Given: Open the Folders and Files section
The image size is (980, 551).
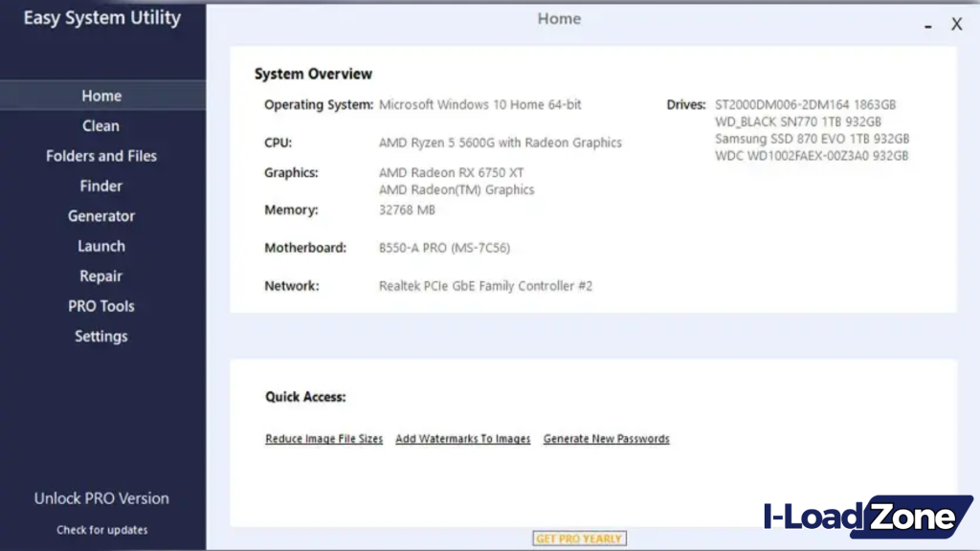Looking at the screenshot, I should (x=100, y=156).
